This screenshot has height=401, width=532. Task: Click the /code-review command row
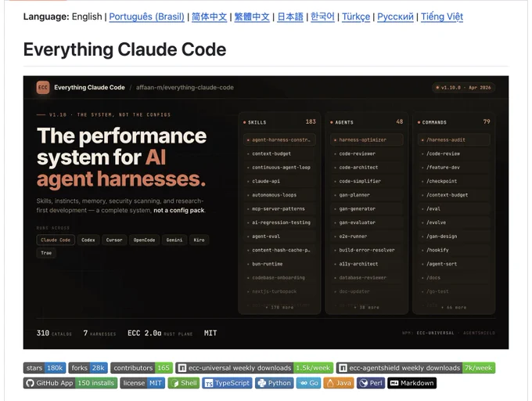454,154
